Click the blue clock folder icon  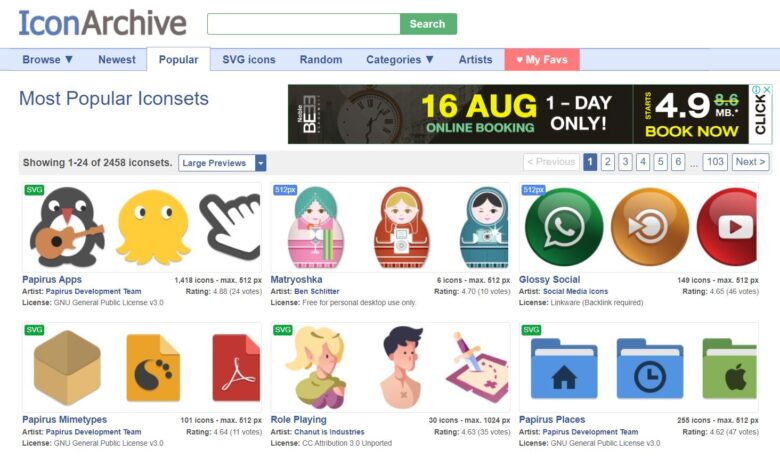pos(650,368)
